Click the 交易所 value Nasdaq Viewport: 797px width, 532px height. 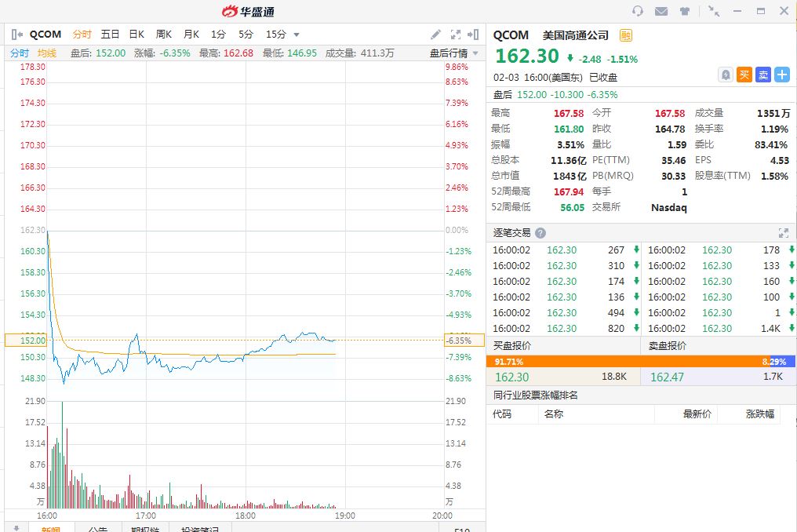tap(669, 207)
